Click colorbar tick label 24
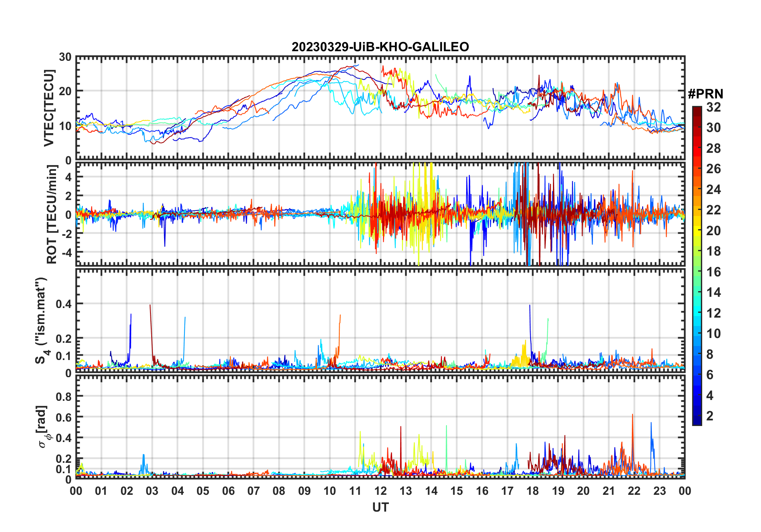The width and height of the screenshot is (761, 532). (x=713, y=190)
